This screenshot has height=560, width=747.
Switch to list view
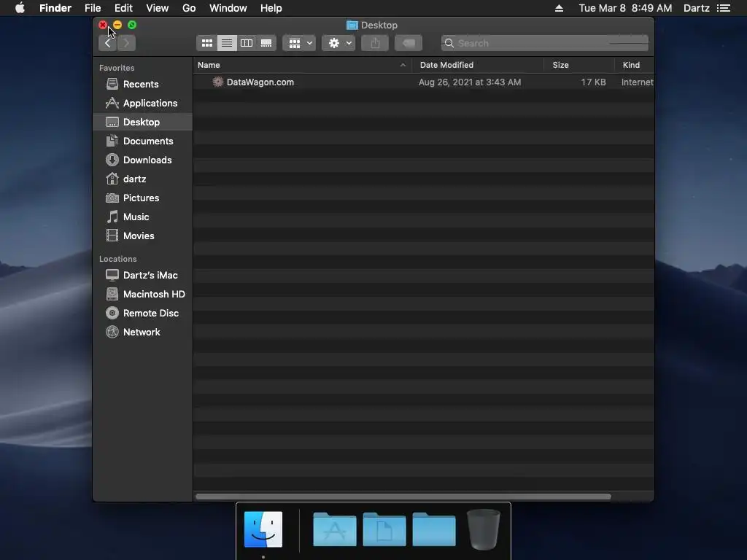(227, 43)
